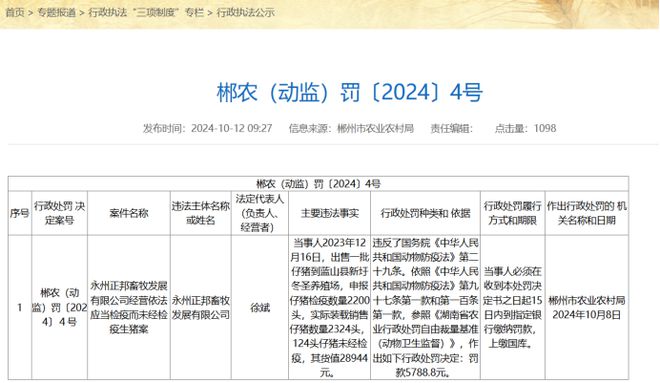
Task: Click the page title 郴农（动监）罚〔2024〕4号
Action: click(349, 93)
